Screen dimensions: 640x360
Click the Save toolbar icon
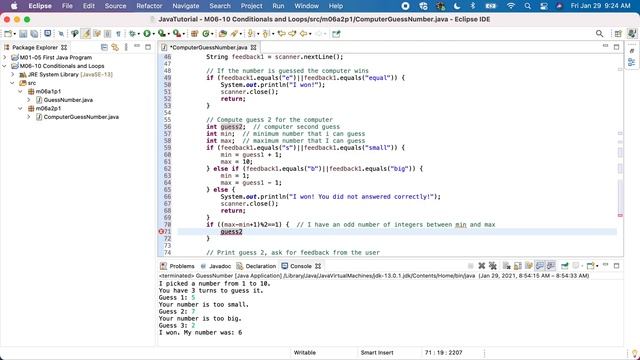[23, 34]
